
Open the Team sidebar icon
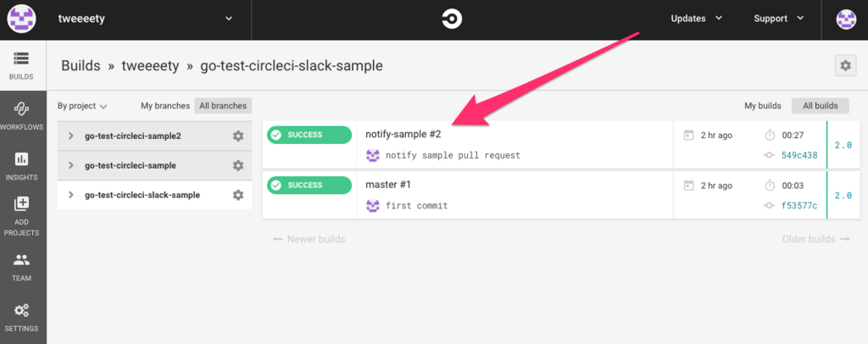click(x=22, y=264)
